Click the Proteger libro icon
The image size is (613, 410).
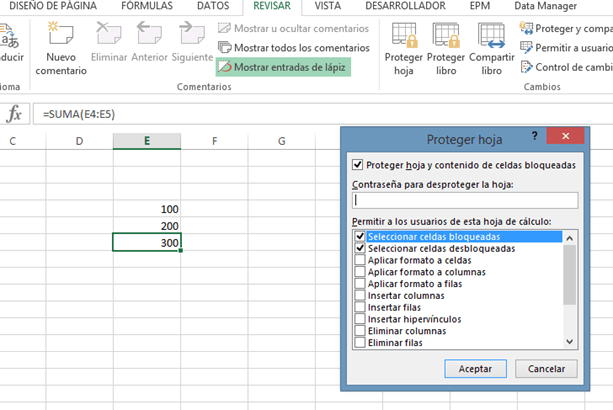[446, 36]
